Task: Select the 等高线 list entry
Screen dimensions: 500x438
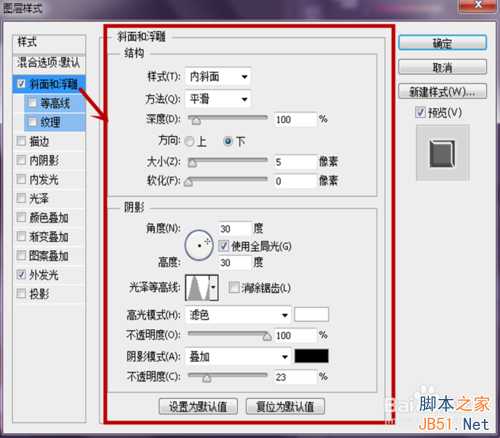Action: click(55, 103)
